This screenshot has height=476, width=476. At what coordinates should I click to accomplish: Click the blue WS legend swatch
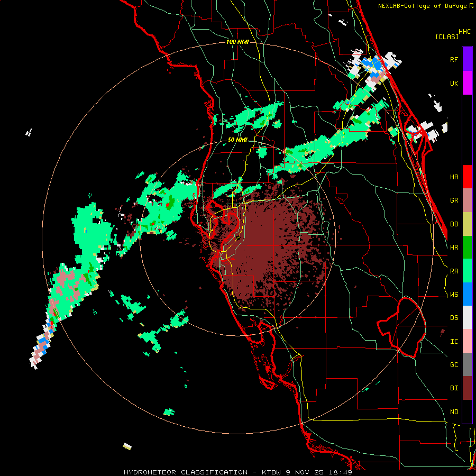pyautogui.click(x=467, y=294)
